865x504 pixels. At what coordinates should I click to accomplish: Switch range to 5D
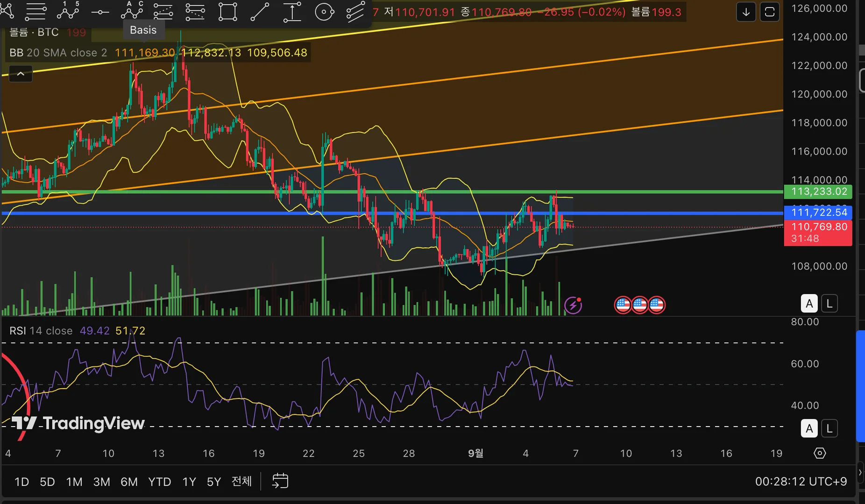(47, 482)
